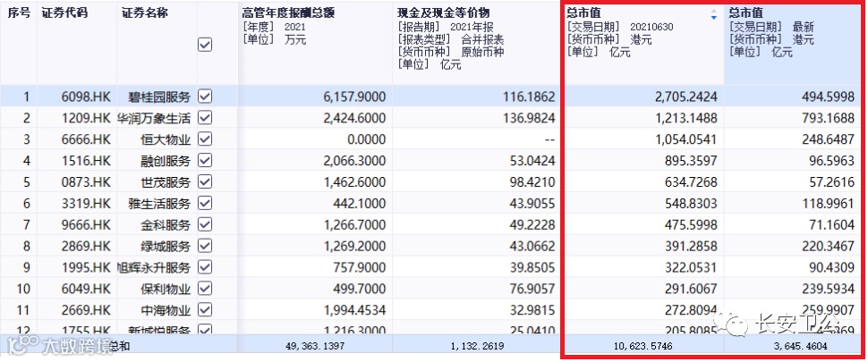Toggle the checkbox for 雅生活服务
The width and height of the screenshot is (868, 362).
pyautogui.click(x=205, y=204)
